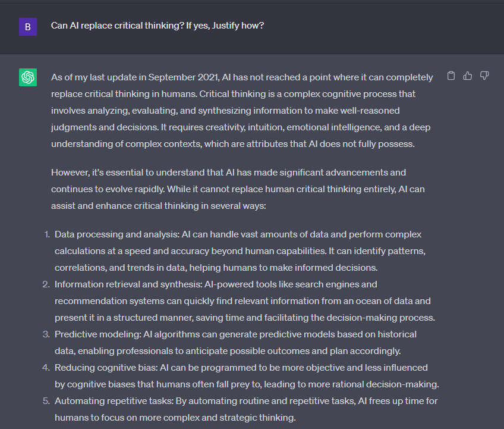Mark the response with thumbs down
The height and width of the screenshot is (429, 504).
coord(484,76)
